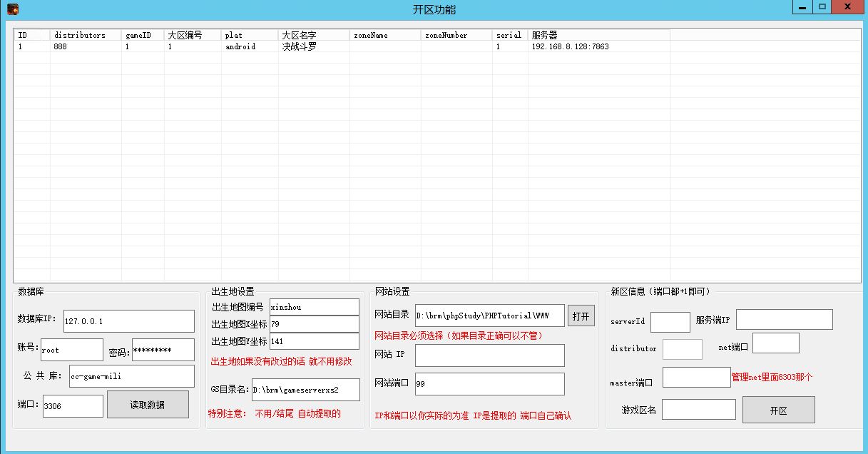This screenshot has width=868, height=454.
Task: Focus the 出生地图编号 field with xinshou
Action: tap(314, 307)
